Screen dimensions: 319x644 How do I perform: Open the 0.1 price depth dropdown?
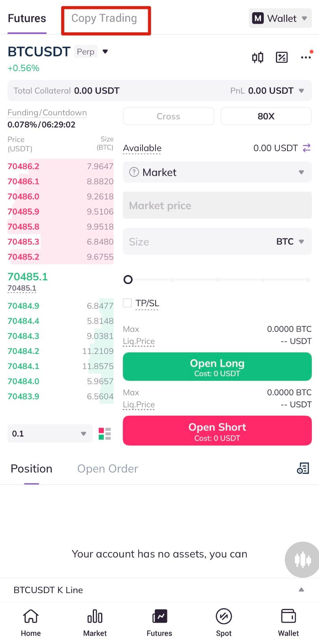50,434
